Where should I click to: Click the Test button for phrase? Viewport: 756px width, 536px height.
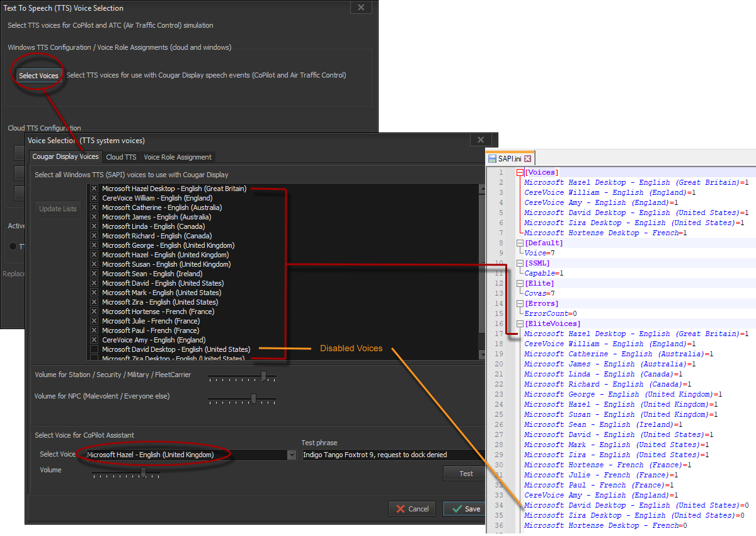click(x=466, y=474)
